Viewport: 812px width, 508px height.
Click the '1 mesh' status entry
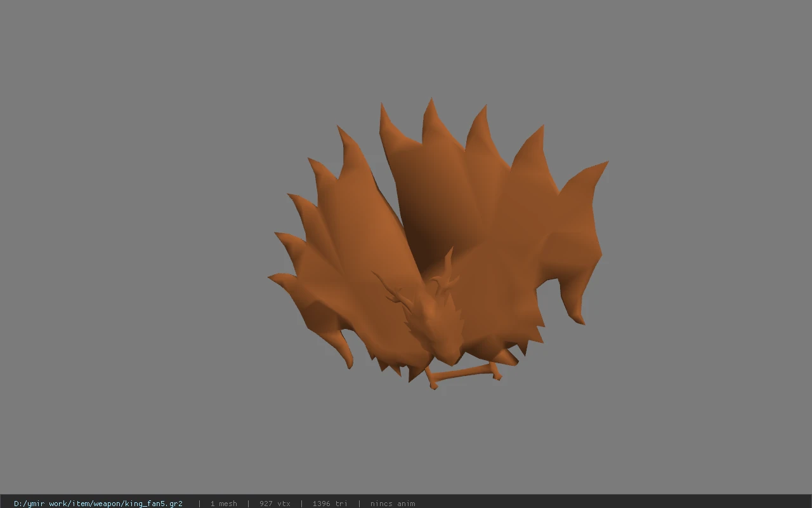pyautogui.click(x=224, y=504)
